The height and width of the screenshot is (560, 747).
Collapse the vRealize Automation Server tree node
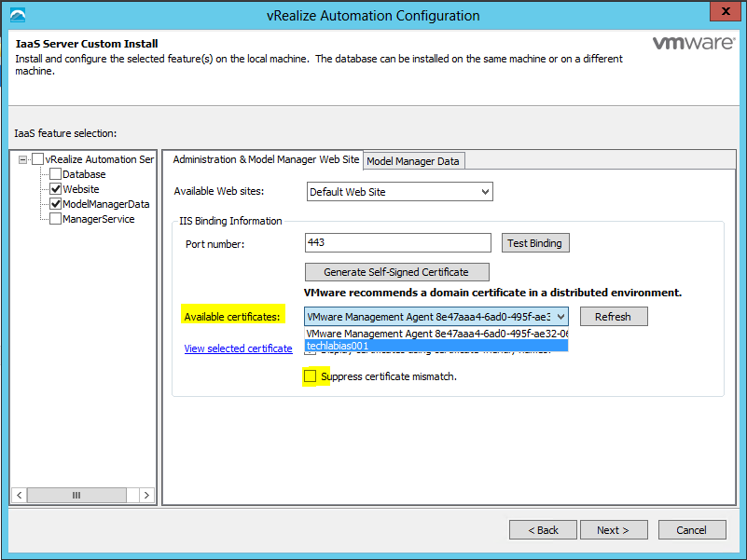click(x=22, y=159)
